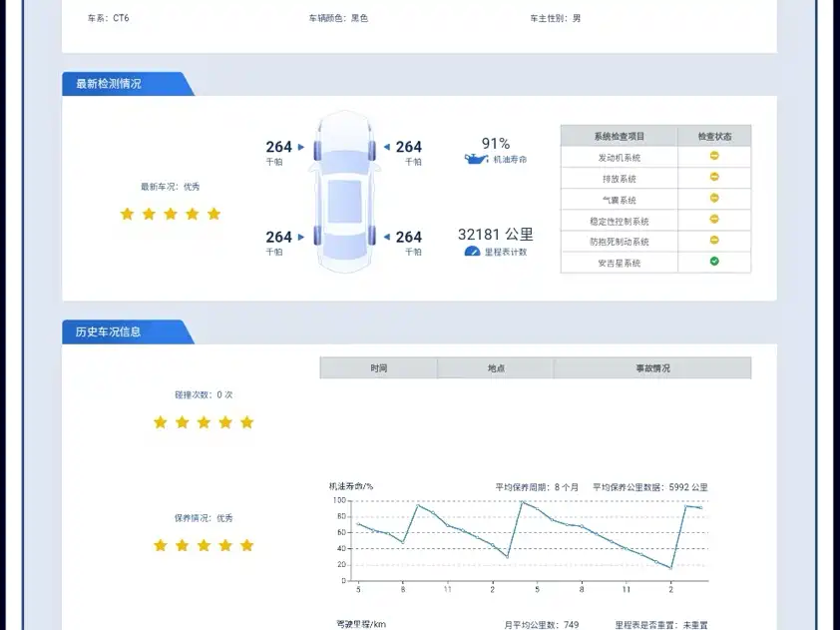840x630 pixels.
Task: Click the yellow status icon for 发动机系统
Action: [714, 157]
